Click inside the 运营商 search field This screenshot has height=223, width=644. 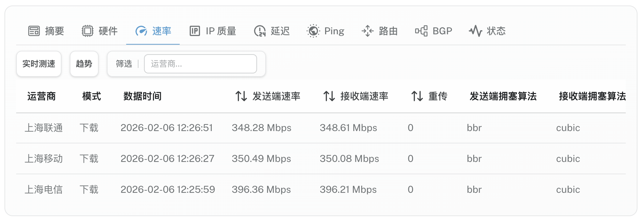pos(200,63)
